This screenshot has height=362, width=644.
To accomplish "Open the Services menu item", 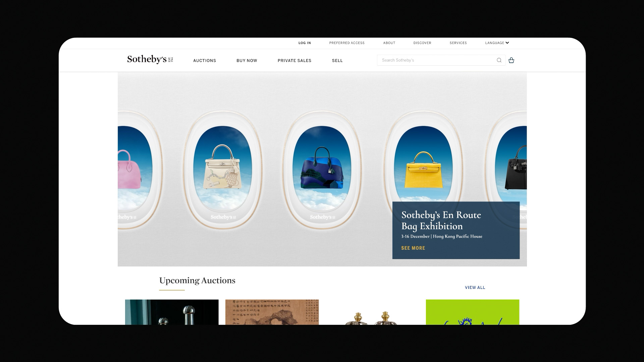I will tap(458, 43).
